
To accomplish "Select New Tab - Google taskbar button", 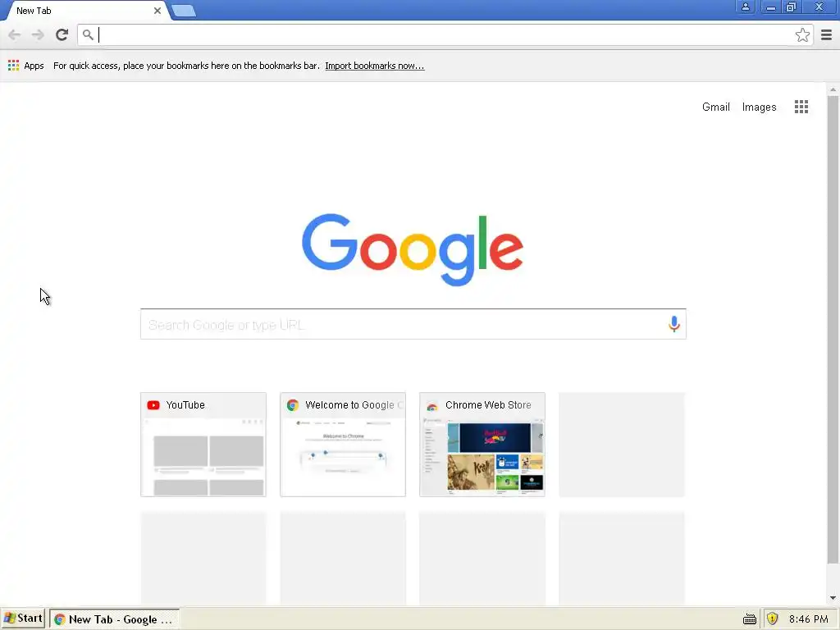I will tap(114, 619).
